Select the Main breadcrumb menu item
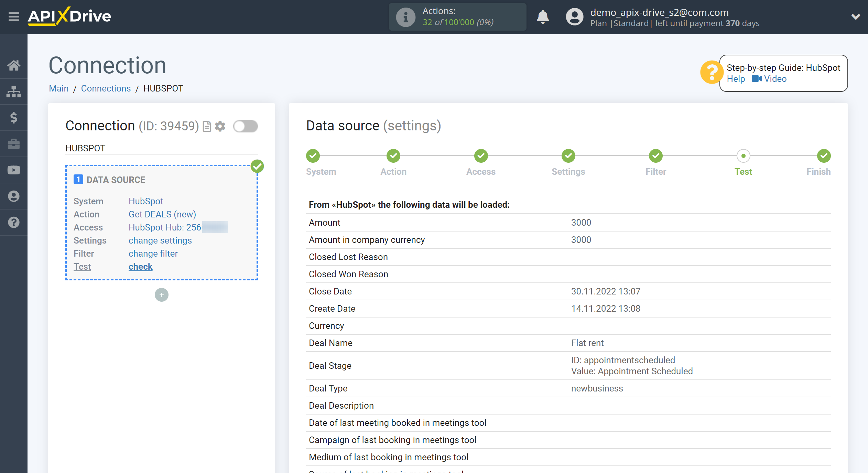 (58, 88)
